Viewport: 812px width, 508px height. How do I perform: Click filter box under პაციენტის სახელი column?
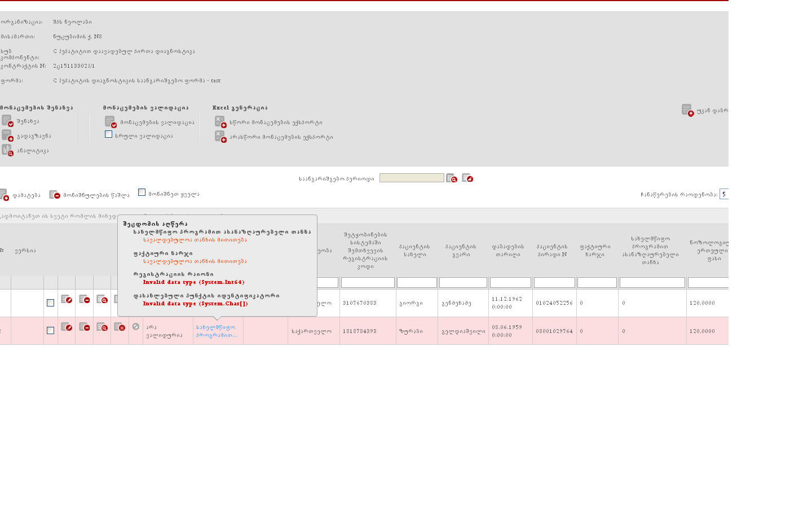(417, 283)
